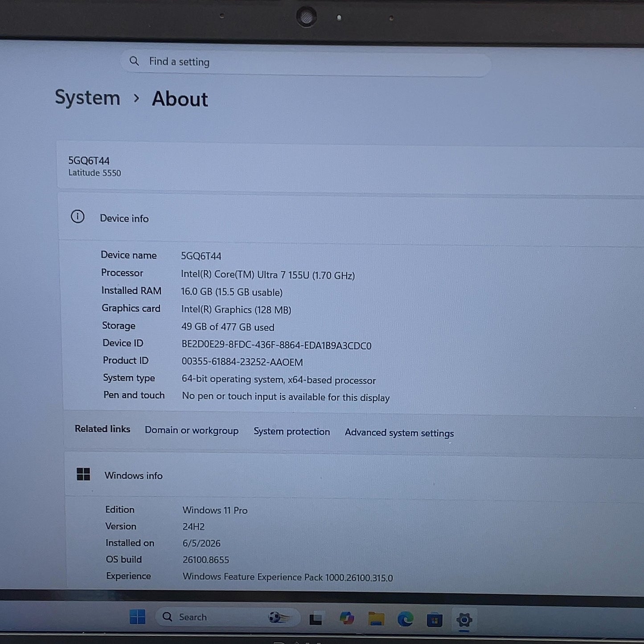Click the 5GQ6T44 device name value
The height and width of the screenshot is (644, 644).
[x=201, y=256]
